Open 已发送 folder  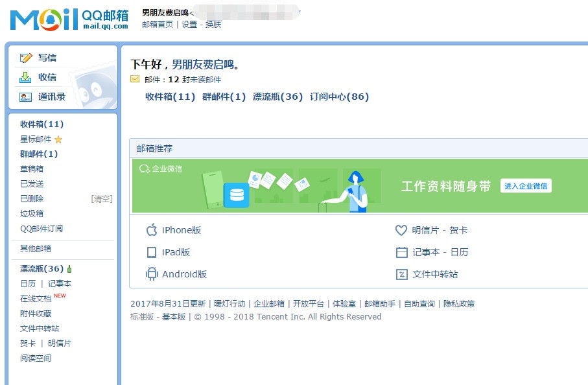(32, 183)
